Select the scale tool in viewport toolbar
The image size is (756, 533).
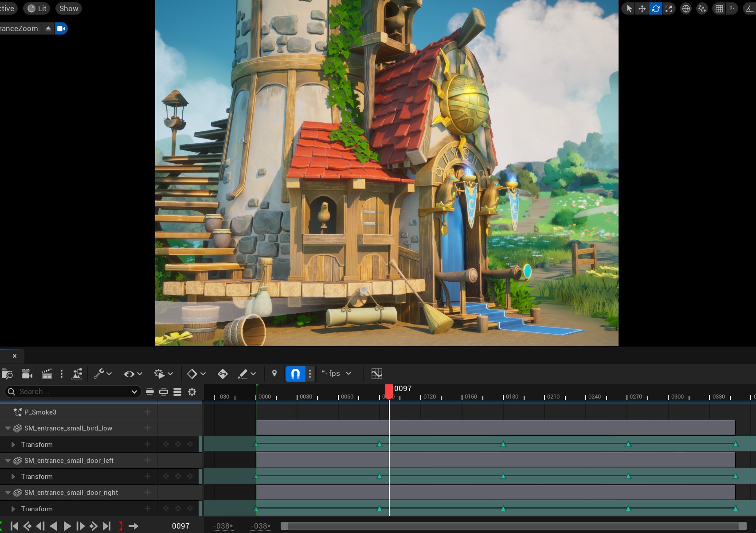(x=669, y=8)
